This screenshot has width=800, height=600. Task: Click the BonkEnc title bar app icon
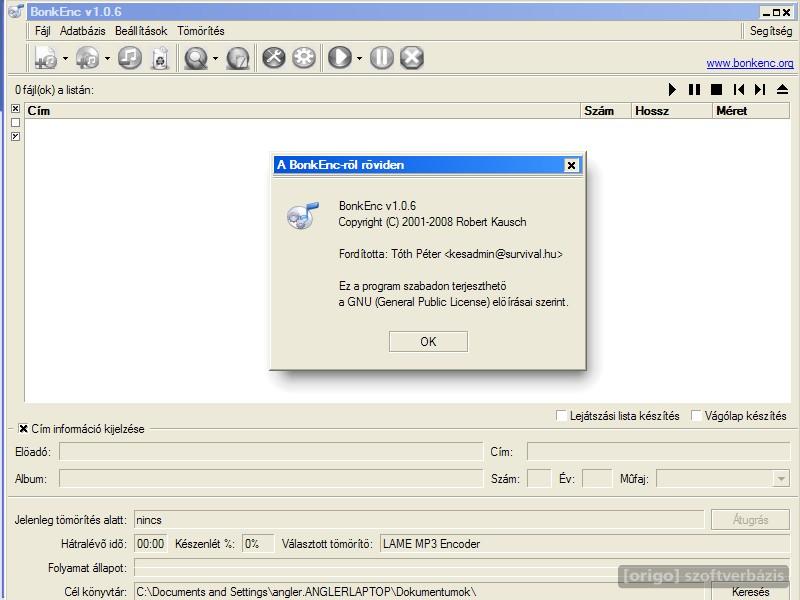click(x=16, y=11)
